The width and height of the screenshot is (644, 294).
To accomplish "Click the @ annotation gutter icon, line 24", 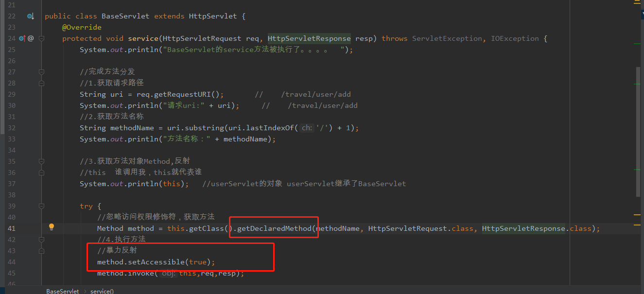I will [31, 38].
